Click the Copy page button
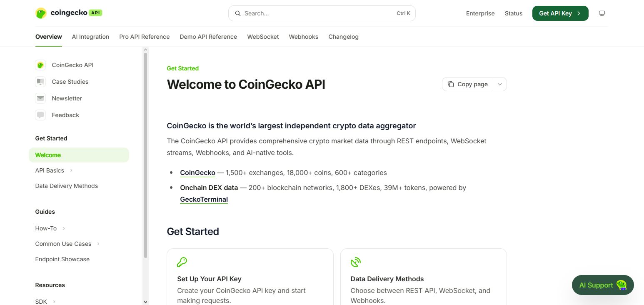This screenshot has height=305, width=644. (467, 84)
